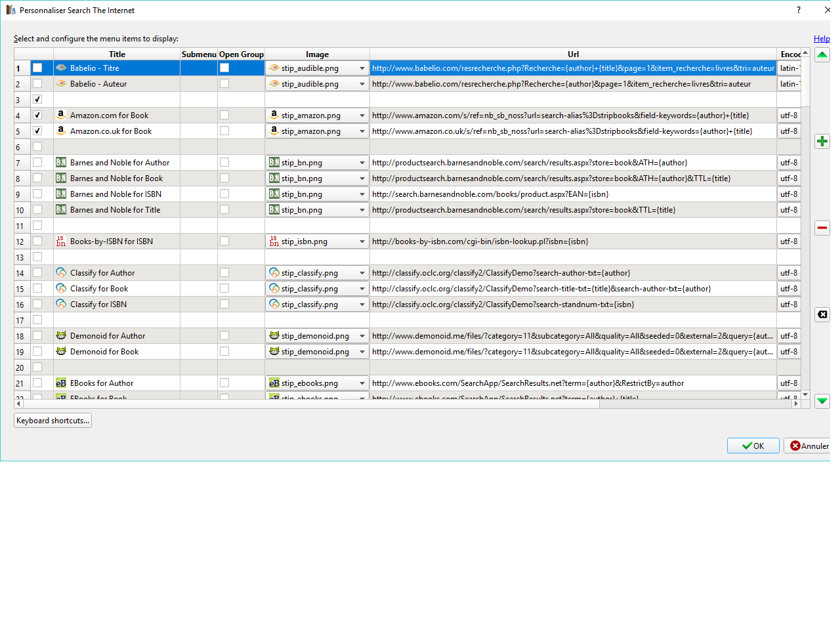Image resolution: width=840 pixels, height=630 pixels.
Task: Open the image dropdown in the Babelio - Titre row
Action: 317,68
